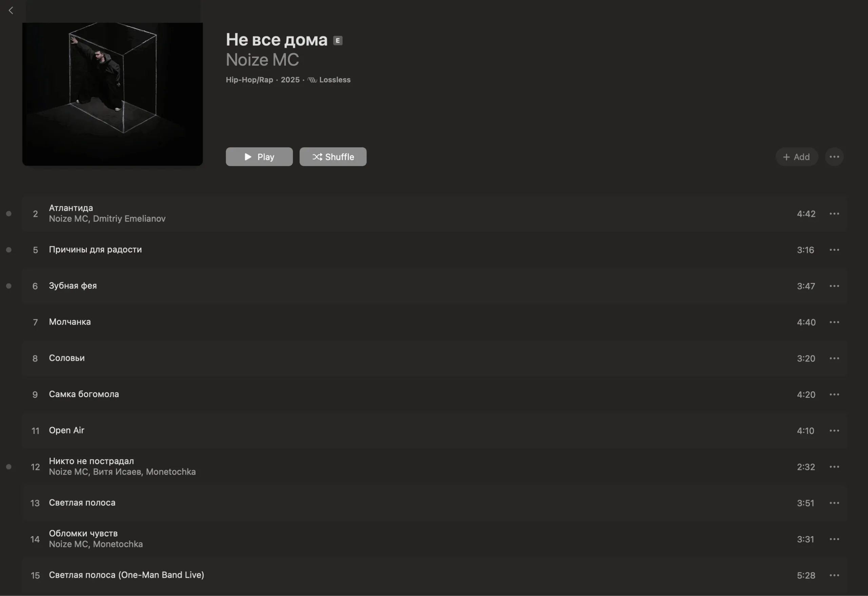Click popularity dot beside Атлантида
Screen dimensions: 868x596
tap(8, 213)
